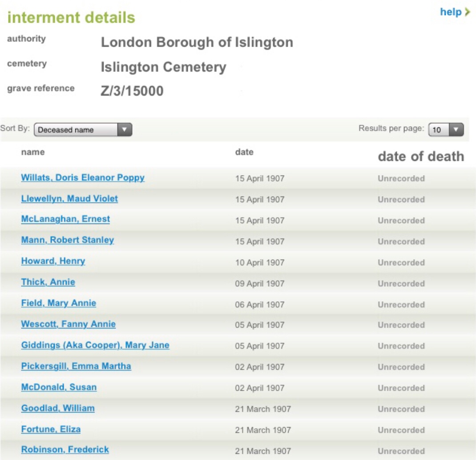
Task: Open Llewellyn, Maud Violet record
Action: pyautogui.click(x=69, y=199)
